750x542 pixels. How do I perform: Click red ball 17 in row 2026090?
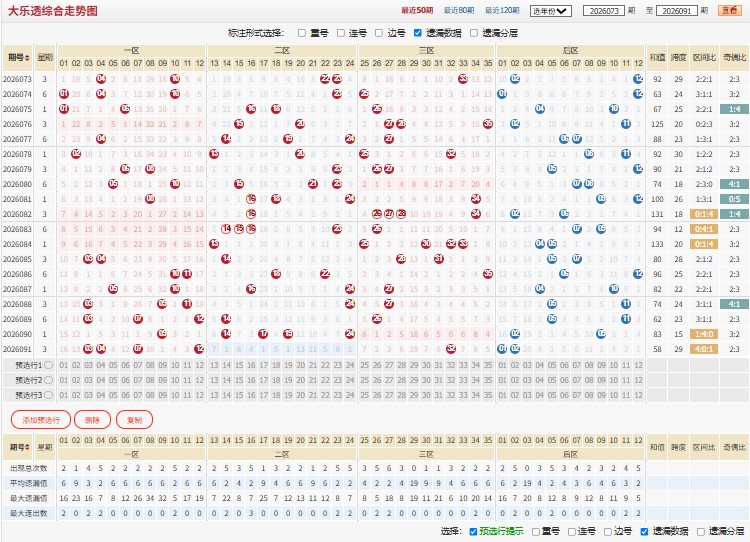pos(263,334)
